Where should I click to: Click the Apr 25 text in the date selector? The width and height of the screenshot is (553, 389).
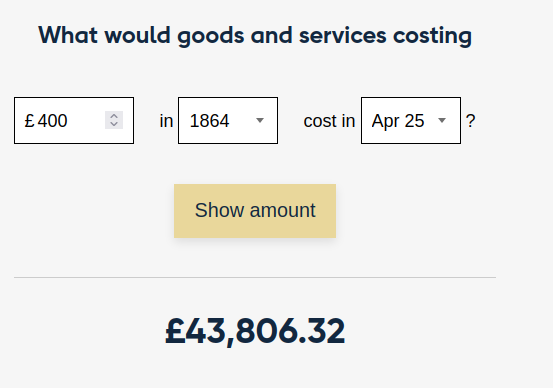point(398,121)
